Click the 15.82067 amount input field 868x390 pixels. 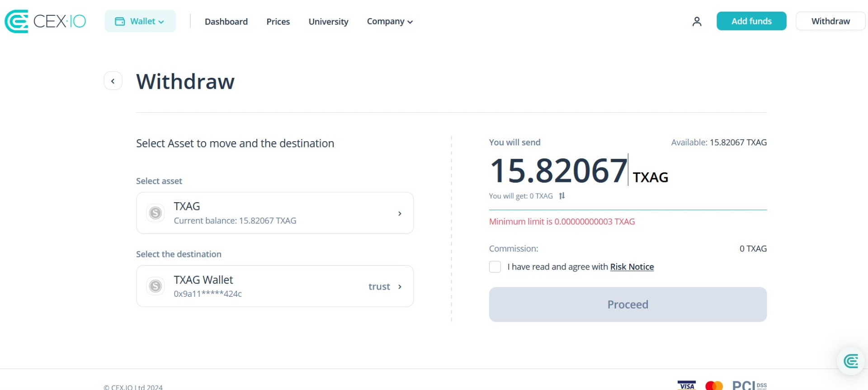559,171
